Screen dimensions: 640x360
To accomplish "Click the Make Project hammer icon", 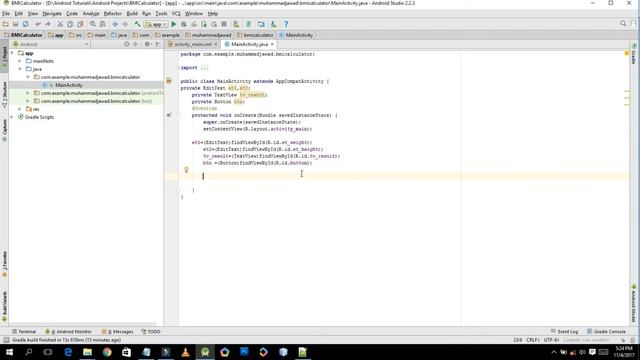I will 138,24.
